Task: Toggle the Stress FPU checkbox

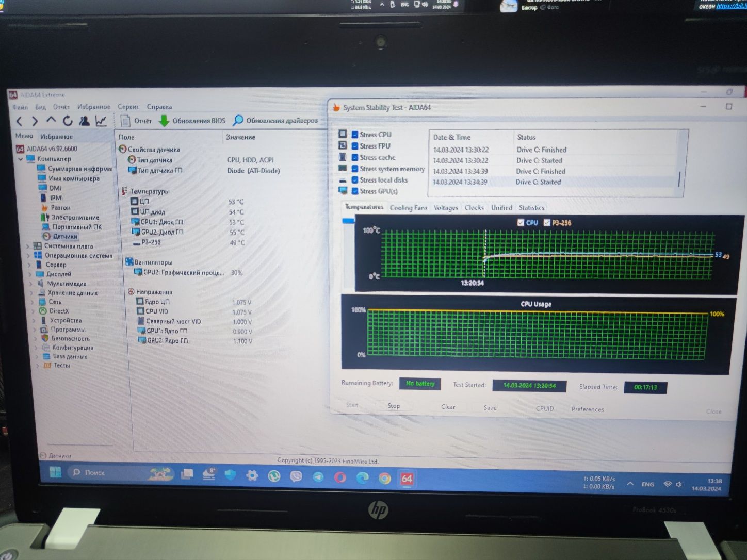Action: click(355, 146)
